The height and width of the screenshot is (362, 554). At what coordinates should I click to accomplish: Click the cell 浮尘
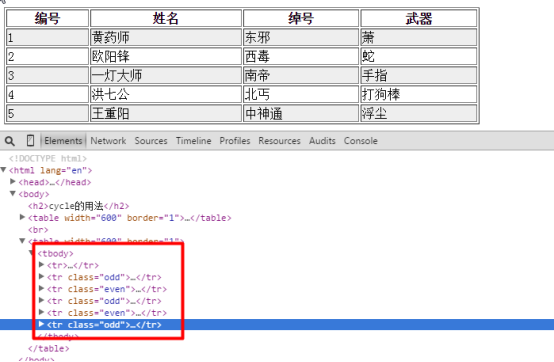click(419, 113)
